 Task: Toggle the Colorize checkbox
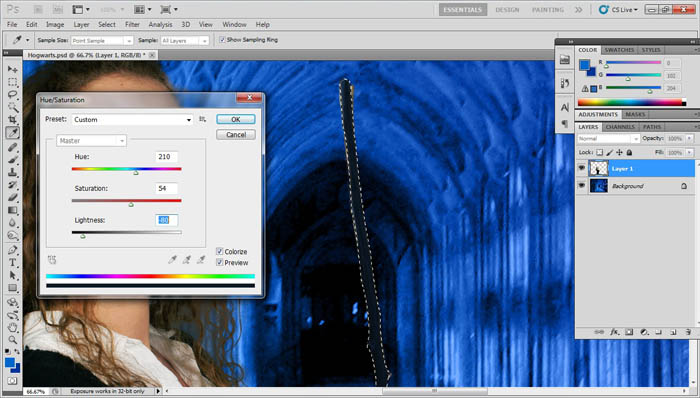point(220,251)
